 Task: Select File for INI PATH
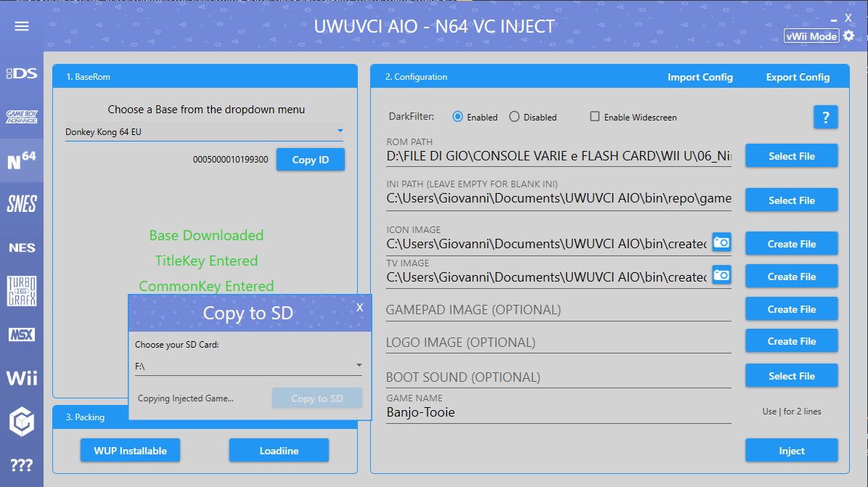(792, 200)
